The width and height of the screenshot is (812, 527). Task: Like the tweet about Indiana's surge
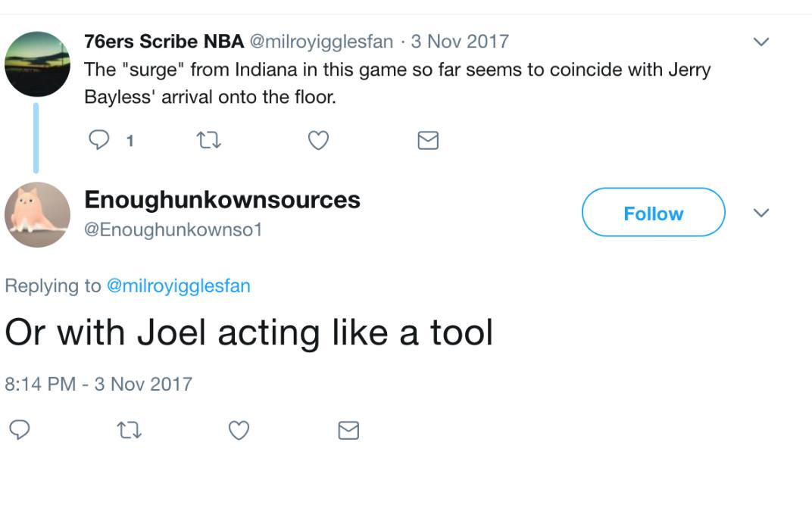coord(319,140)
